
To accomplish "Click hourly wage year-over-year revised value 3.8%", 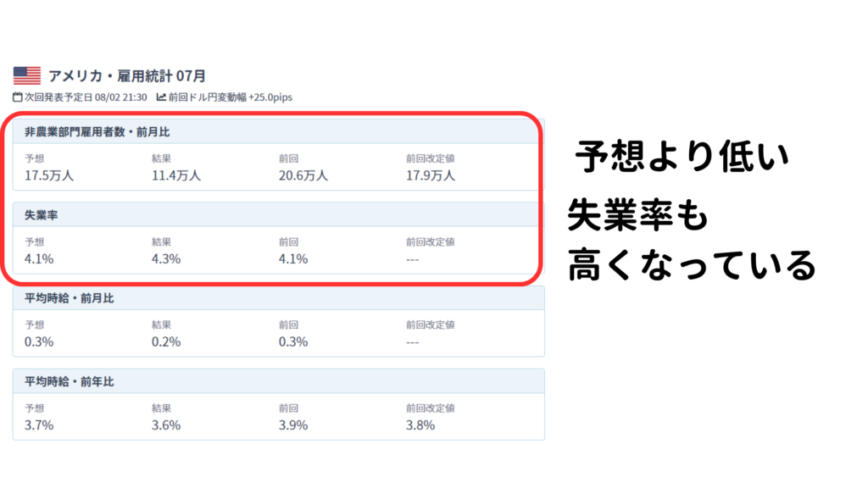I will pyautogui.click(x=420, y=424).
